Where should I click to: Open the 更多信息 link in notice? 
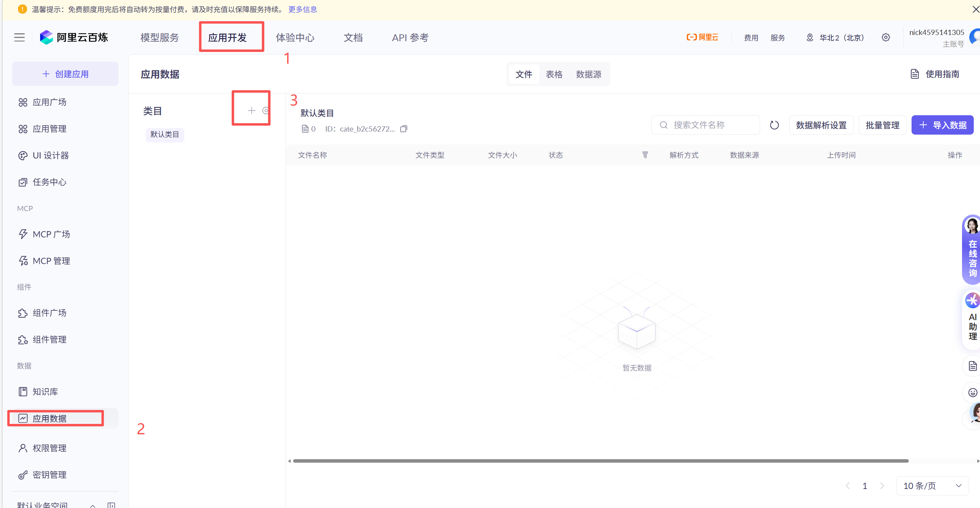tap(302, 9)
